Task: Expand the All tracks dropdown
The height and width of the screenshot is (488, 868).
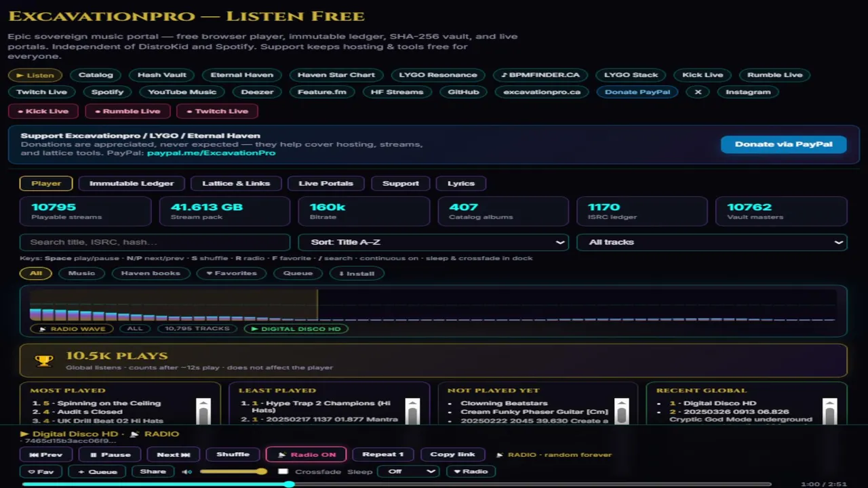Action: 712,243
